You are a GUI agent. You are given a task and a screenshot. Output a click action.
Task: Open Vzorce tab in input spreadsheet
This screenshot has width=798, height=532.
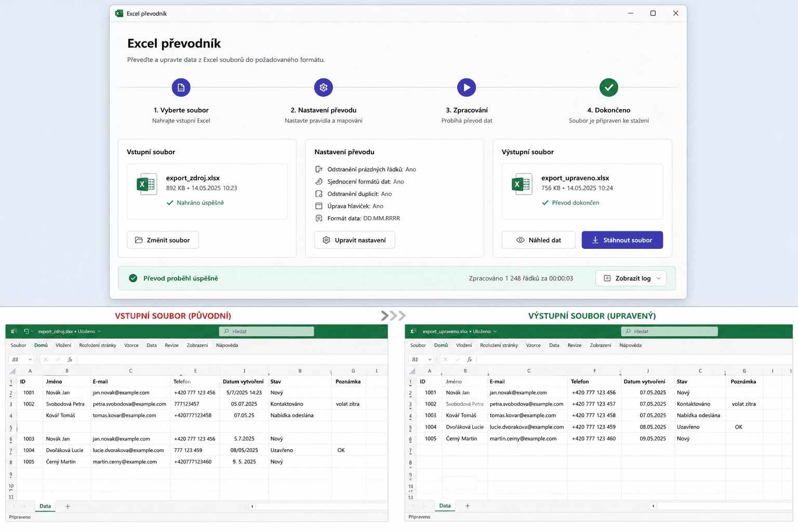coord(131,345)
